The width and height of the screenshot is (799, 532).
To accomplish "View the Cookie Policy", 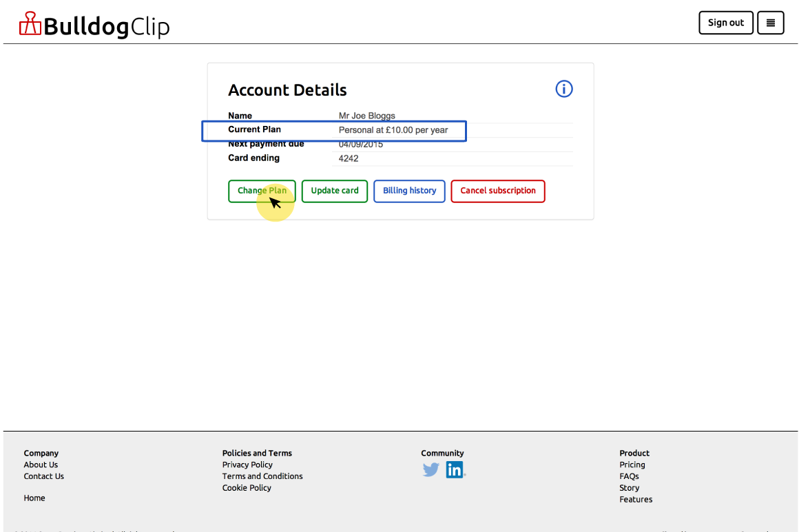I will [x=247, y=488].
